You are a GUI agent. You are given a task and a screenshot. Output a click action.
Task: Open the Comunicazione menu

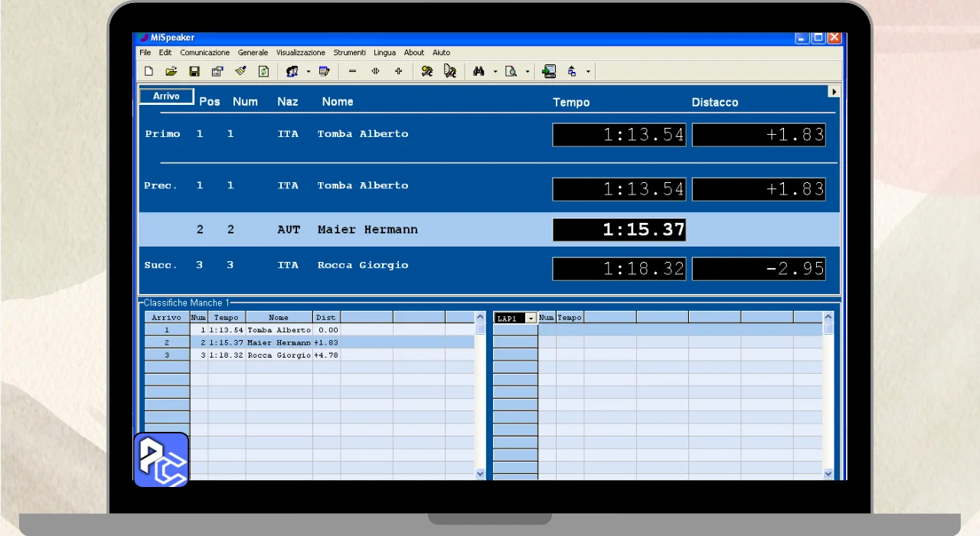(204, 53)
